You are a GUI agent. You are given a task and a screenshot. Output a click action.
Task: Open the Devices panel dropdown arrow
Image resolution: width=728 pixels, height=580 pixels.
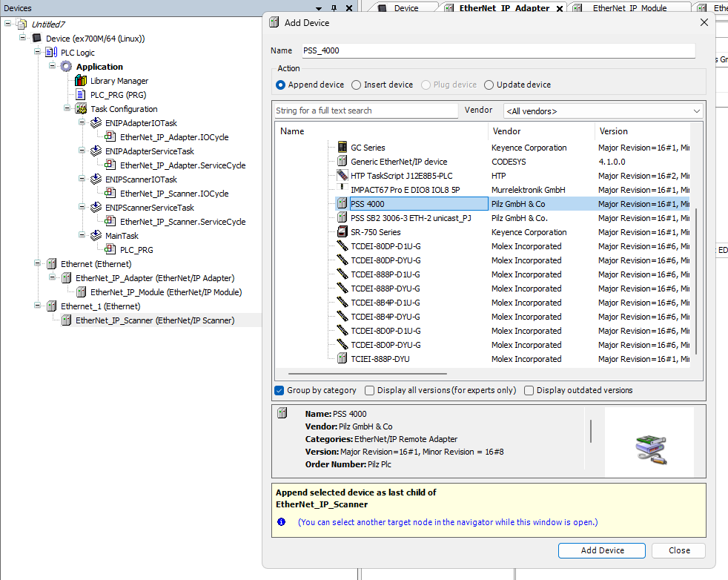click(x=319, y=8)
